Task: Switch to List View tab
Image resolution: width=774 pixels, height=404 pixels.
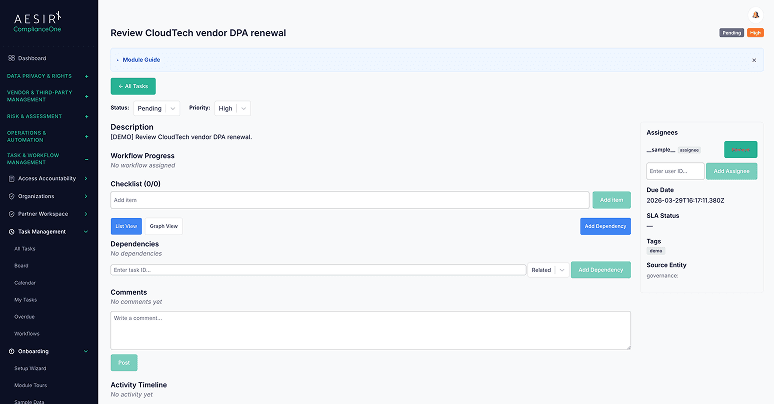Action: point(126,226)
